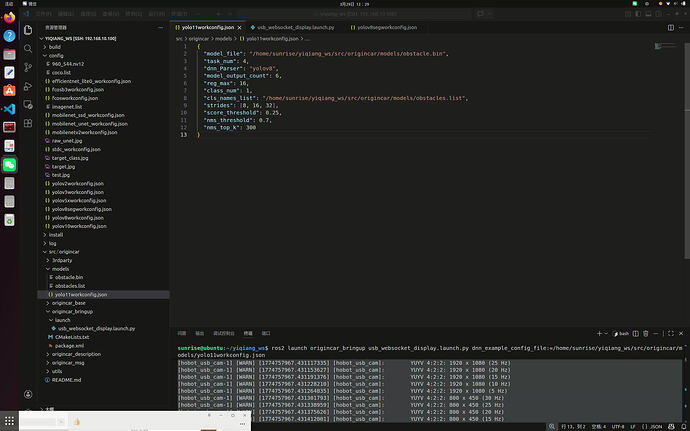Open Files manager from the dock

point(9,54)
